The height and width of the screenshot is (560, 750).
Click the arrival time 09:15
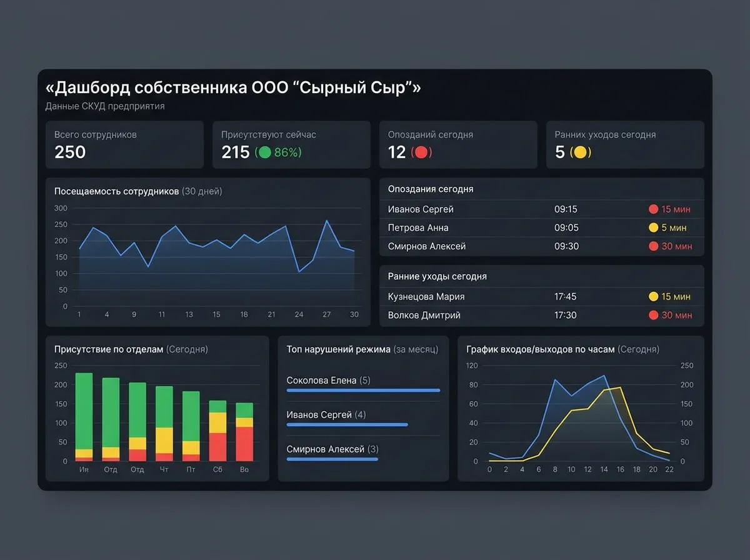click(x=566, y=209)
